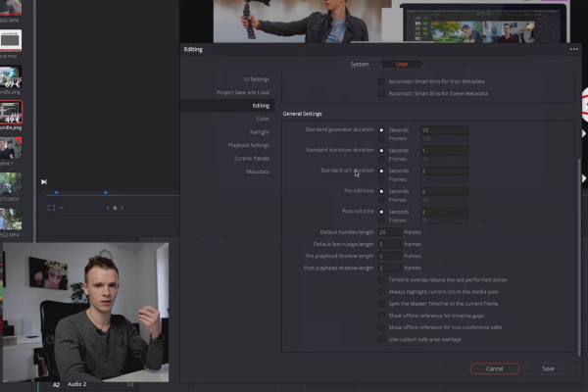This screenshot has height=392, width=588.
Task: Open Color preferences section
Action: click(x=263, y=119)
